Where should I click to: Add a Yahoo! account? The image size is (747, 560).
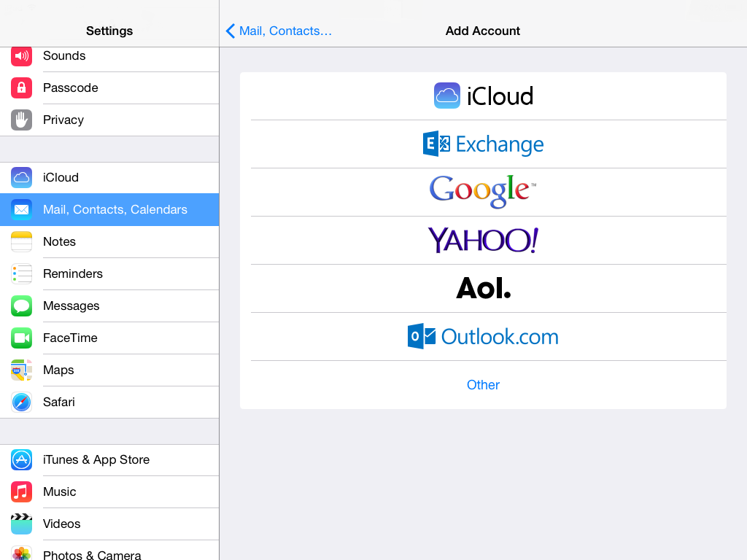click(483, 241)
